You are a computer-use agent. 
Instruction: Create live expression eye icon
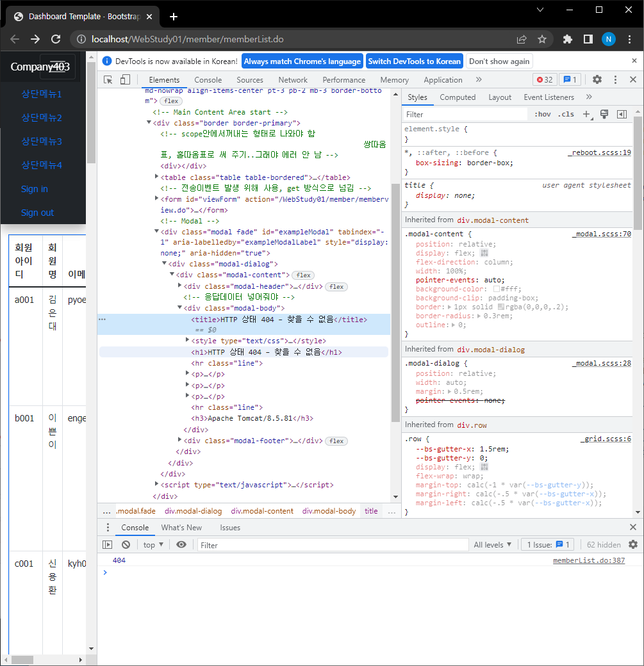pyautogui.click(x=181, y=544)
